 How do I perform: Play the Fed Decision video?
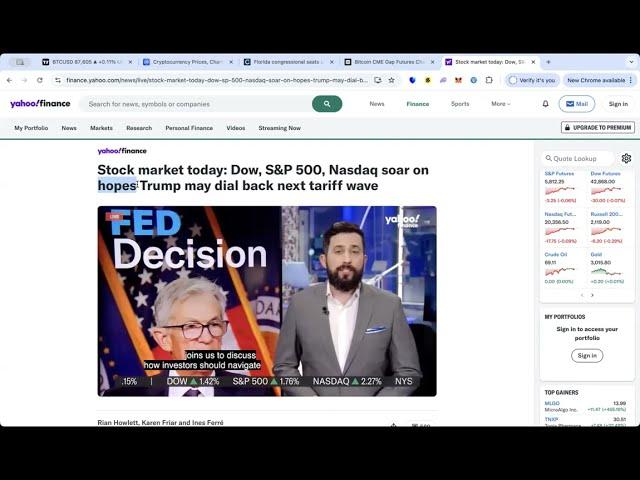click(267, 301)
